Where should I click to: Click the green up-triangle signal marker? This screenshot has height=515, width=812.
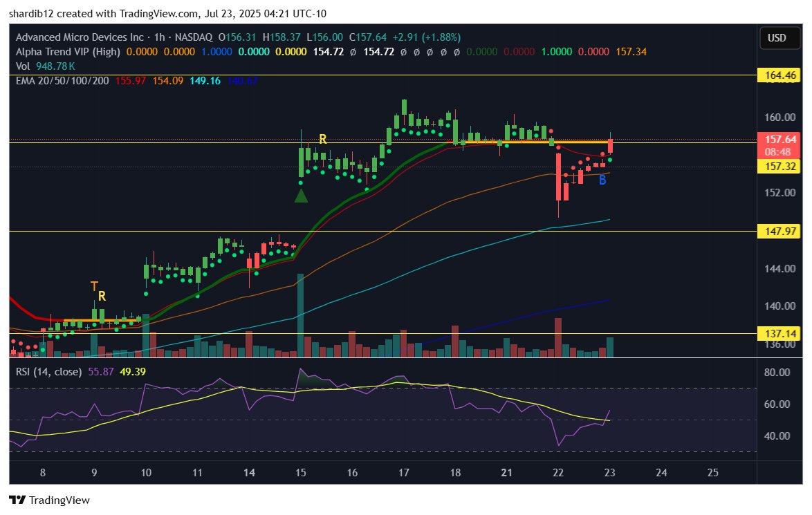(301, 196)
